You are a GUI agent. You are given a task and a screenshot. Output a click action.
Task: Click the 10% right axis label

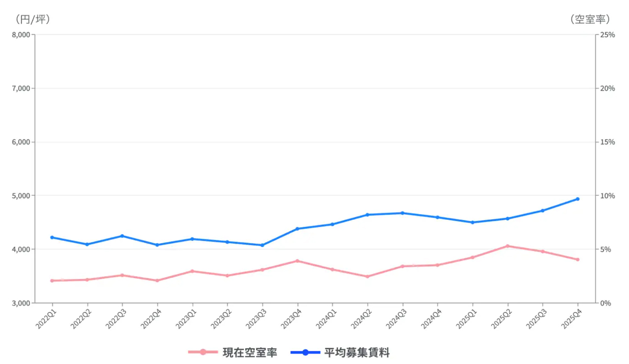click(607, 195)
